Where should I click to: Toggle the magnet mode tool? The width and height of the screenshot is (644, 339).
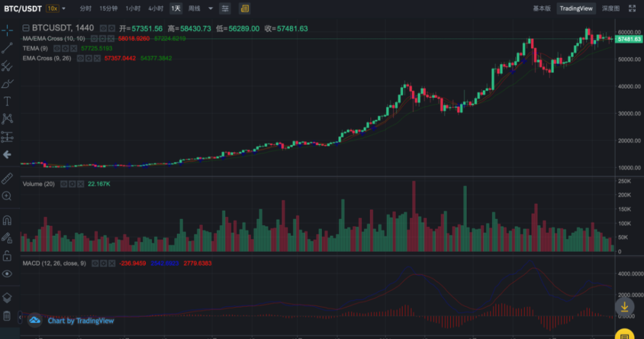pyautogui.click(x=7, y=220)
